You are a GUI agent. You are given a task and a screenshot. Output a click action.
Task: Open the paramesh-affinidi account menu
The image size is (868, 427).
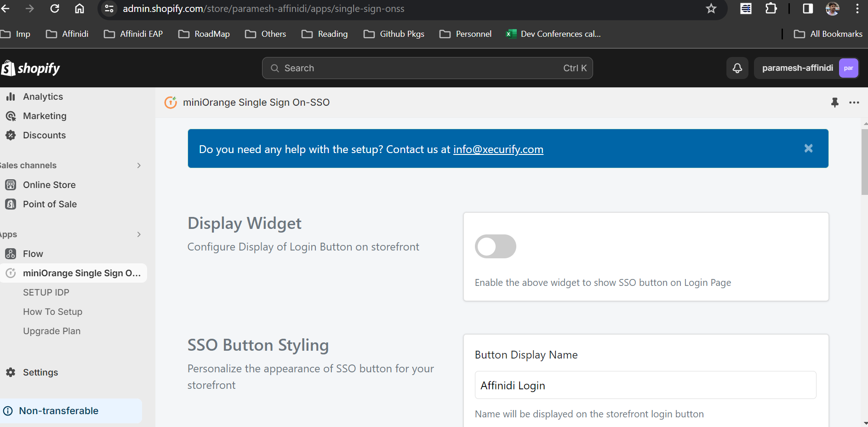click(807, 68)
